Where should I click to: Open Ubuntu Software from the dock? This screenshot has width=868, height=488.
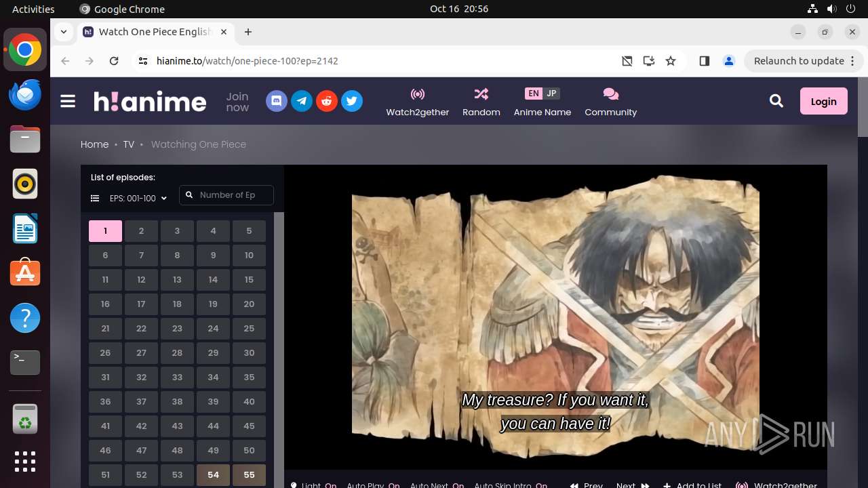25,273
